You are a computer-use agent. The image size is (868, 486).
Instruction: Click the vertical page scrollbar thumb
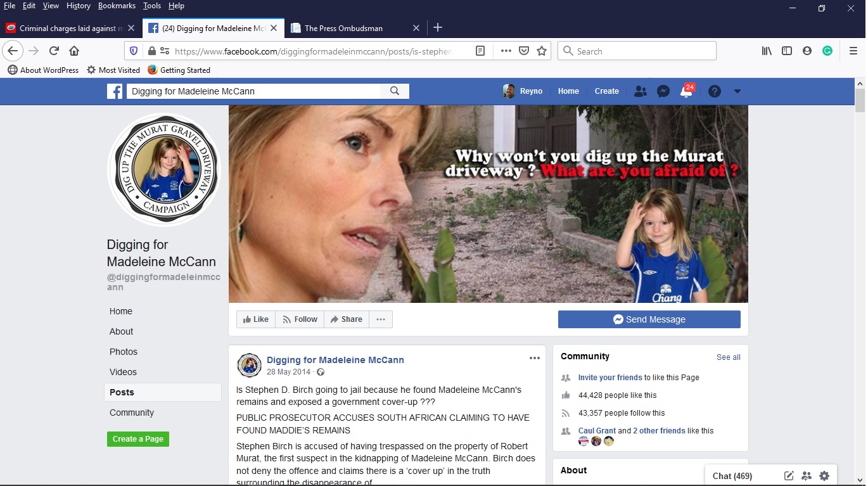click(x=860, y=101)
